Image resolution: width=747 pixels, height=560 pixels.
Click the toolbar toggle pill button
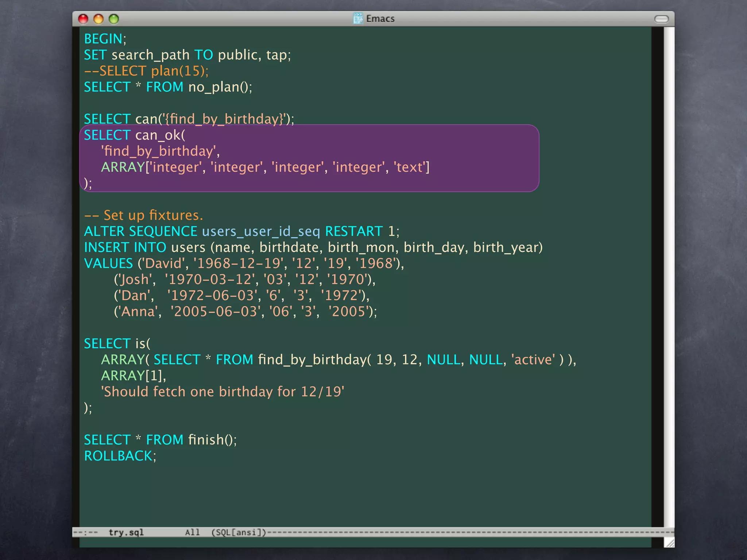pos(661,19)
